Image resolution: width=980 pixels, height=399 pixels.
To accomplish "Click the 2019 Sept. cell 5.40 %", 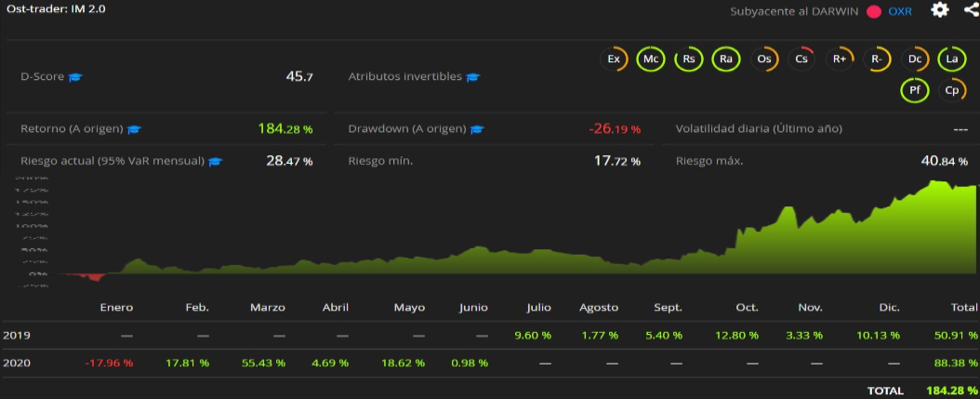I will (664, 335).
